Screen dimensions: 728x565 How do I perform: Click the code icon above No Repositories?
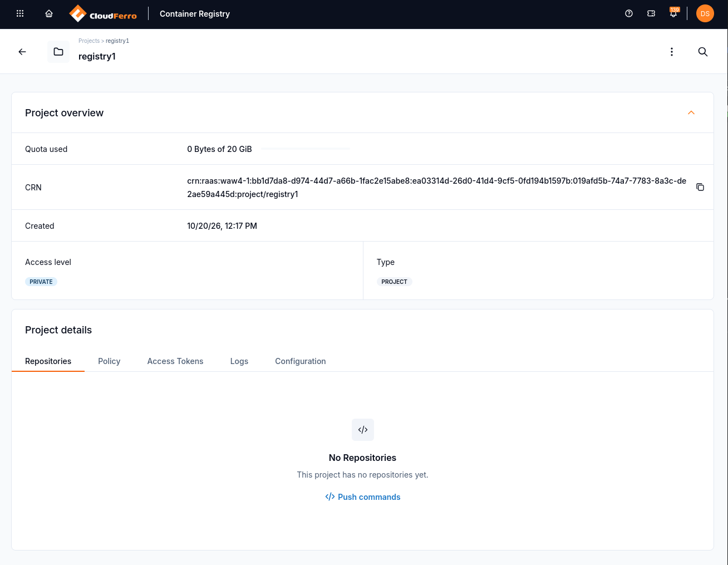[363, 430]
